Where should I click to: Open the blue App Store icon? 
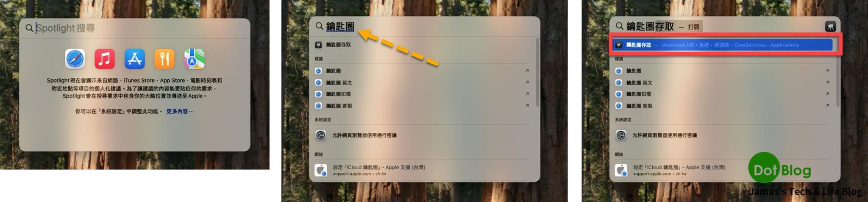coord(135,59)
